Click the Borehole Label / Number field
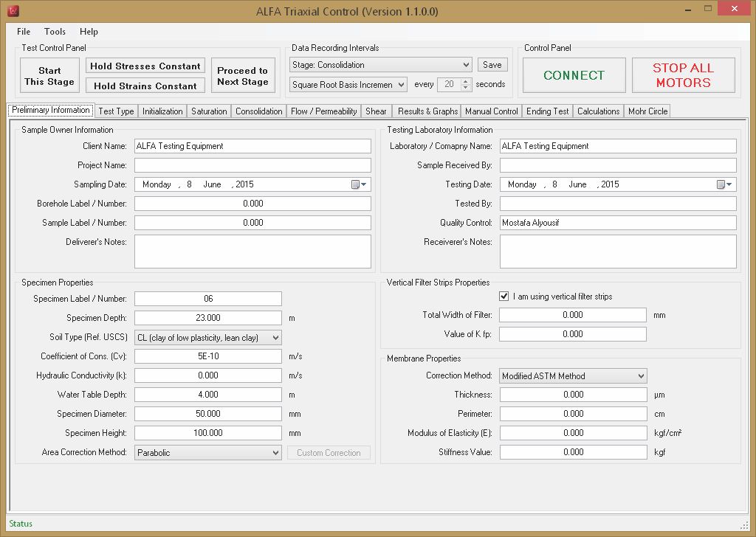Image resolution: width=756 pixels, height=537 pixels. point(252,204)
